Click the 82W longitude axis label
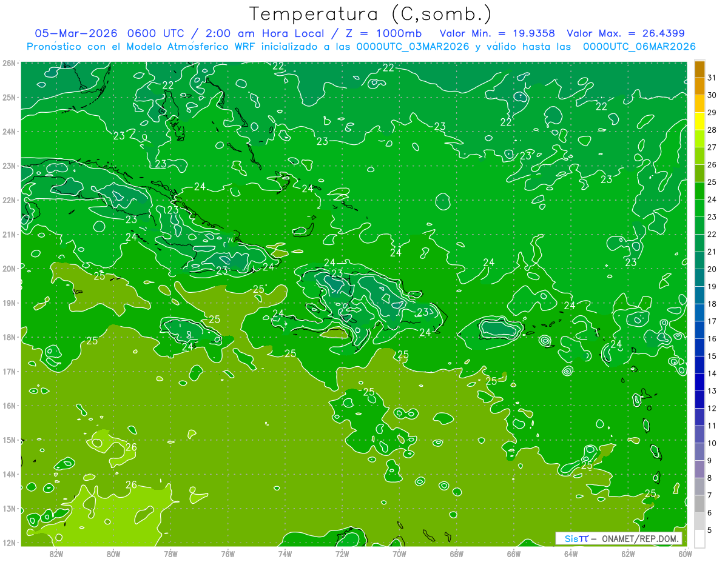This screenshot has height=562, width=728. tap(56, 554)
